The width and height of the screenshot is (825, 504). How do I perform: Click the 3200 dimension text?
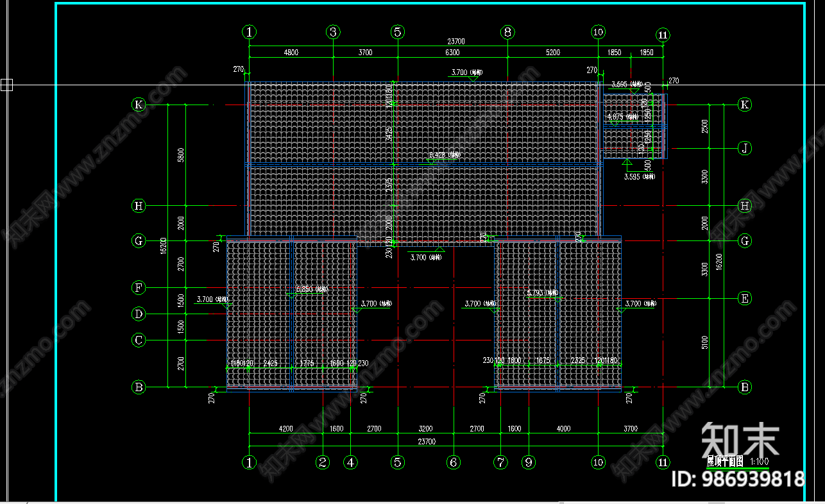pyautogui.click(x=425, y=429)
